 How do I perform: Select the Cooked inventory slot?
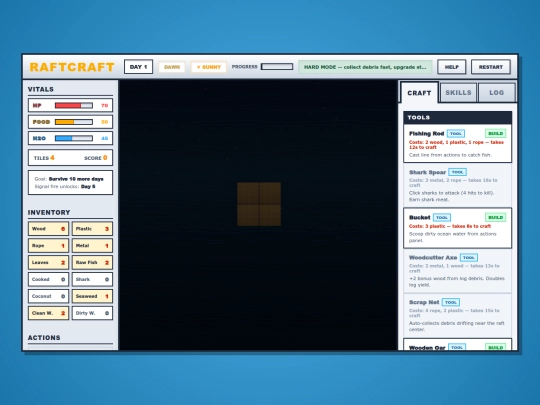click(x=48, y=279)
